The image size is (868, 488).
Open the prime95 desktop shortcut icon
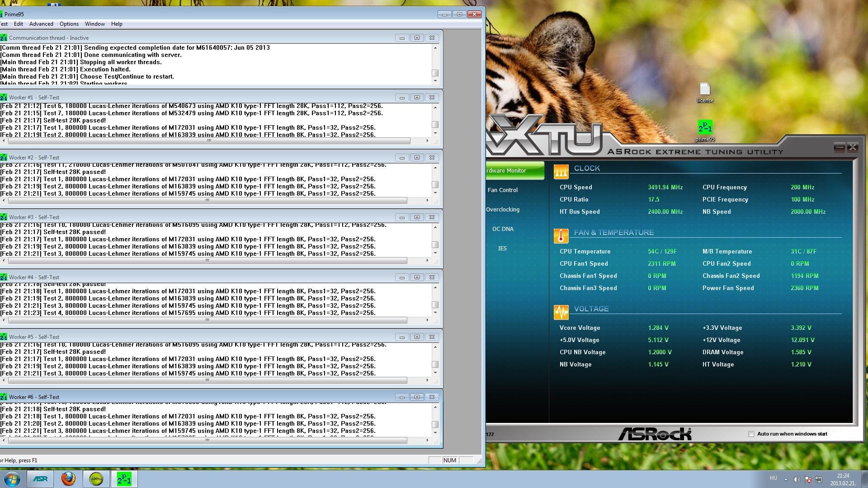(x=705, y=128)
